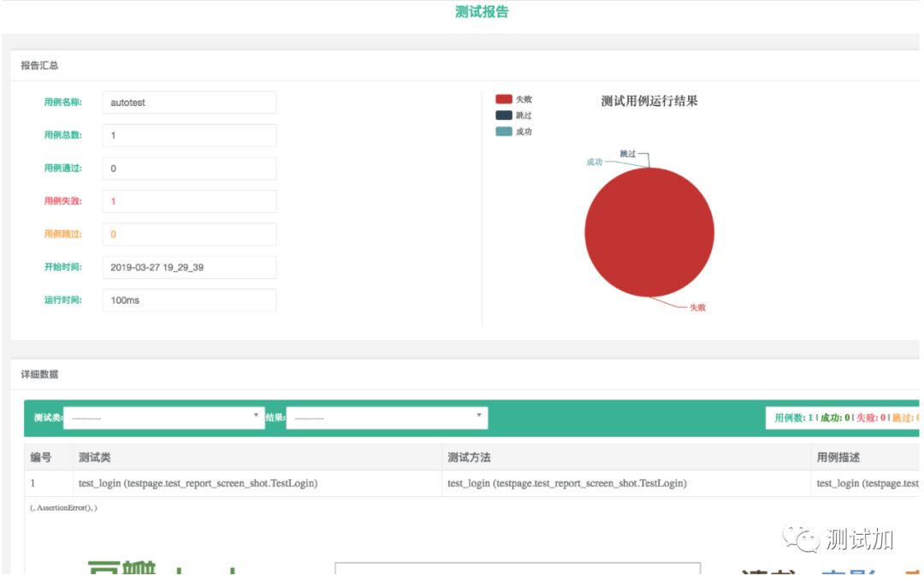
Task: Click the teal 成功 legend icon
Action: pyautogui.click(x=504, y=131)
